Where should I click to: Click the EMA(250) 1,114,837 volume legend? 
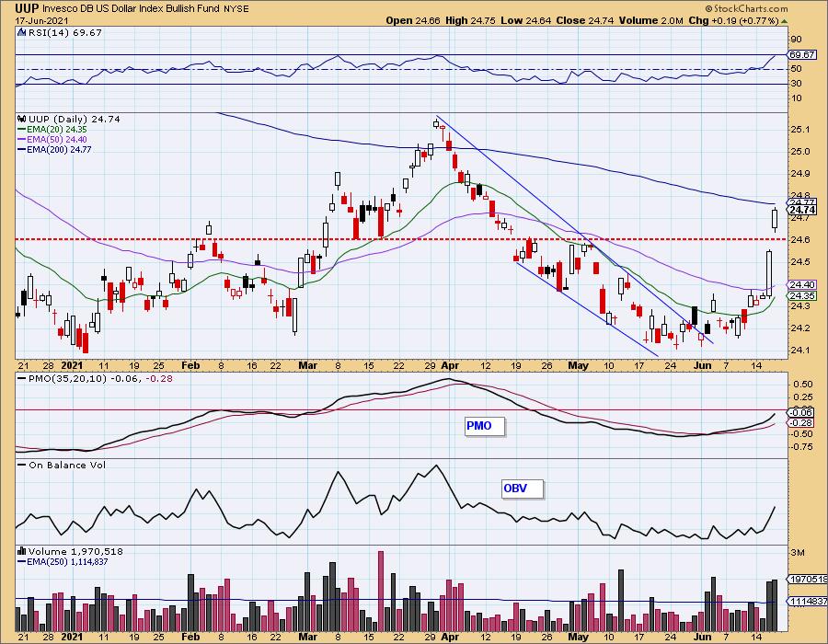coord(63,561)
